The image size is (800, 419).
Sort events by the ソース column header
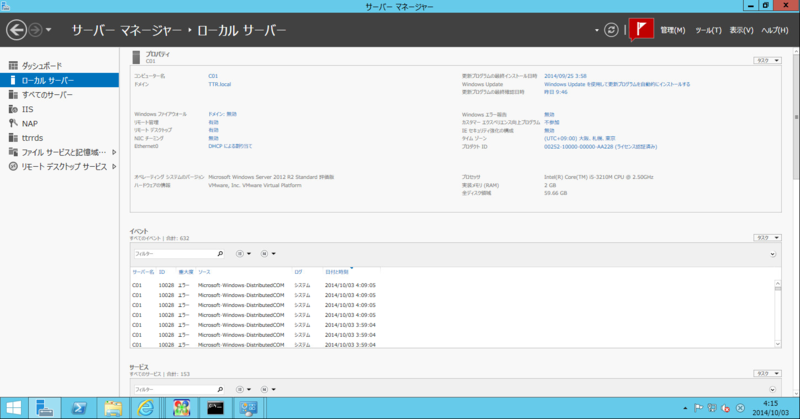click(204, 272)
